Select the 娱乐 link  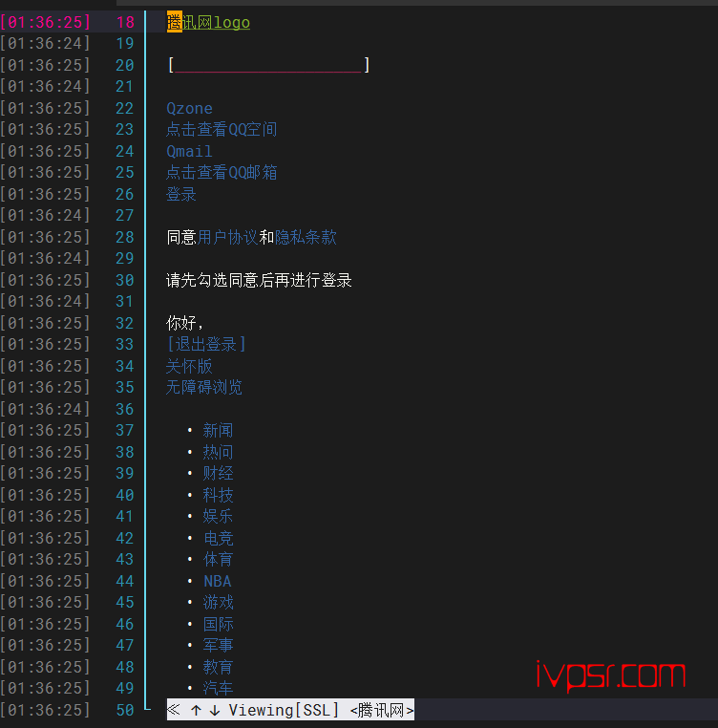[x=218, y=516]
